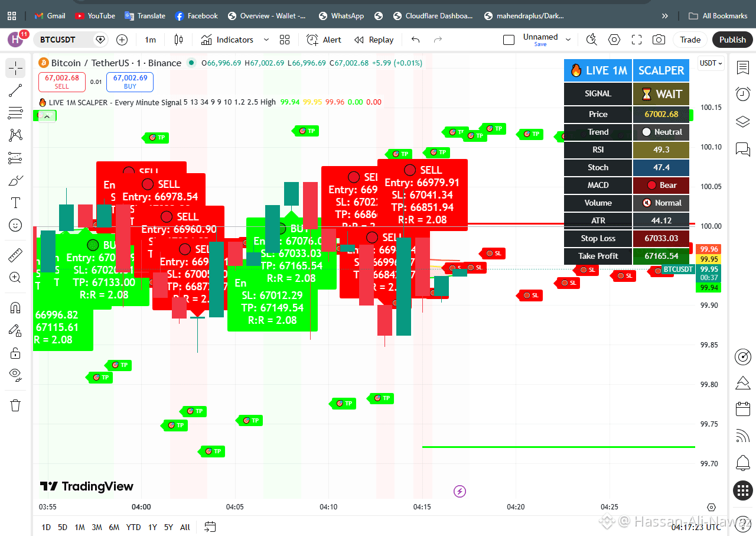Remove drawings with trash icon
Screen dimensions: 756x536
tap(15, 405)
